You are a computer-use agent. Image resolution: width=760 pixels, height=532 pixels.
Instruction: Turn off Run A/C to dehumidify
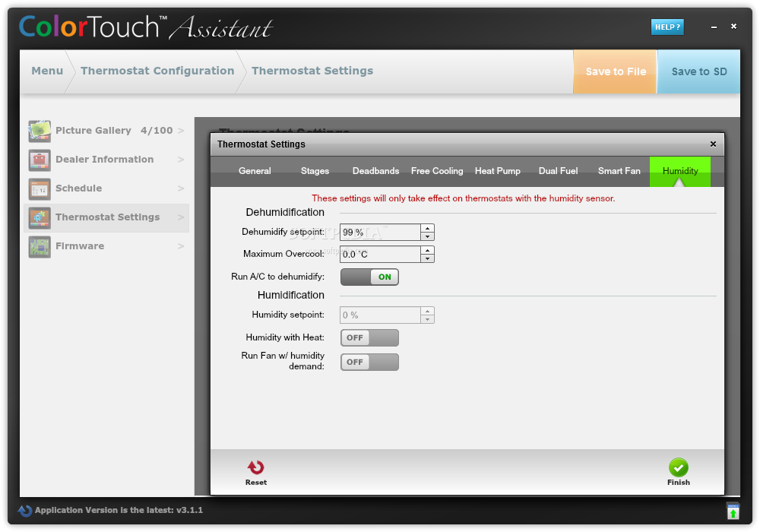click(x=369, y=277)
